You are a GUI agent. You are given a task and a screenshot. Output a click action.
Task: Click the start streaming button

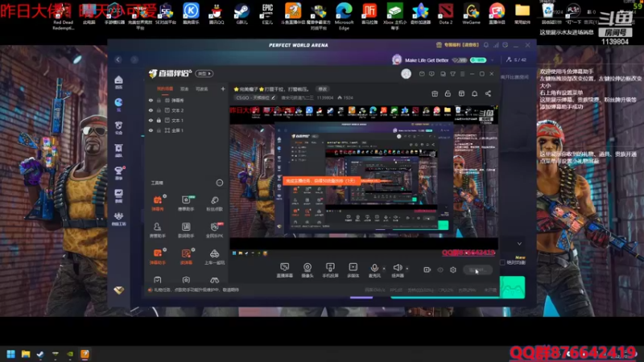click(477, 269)
